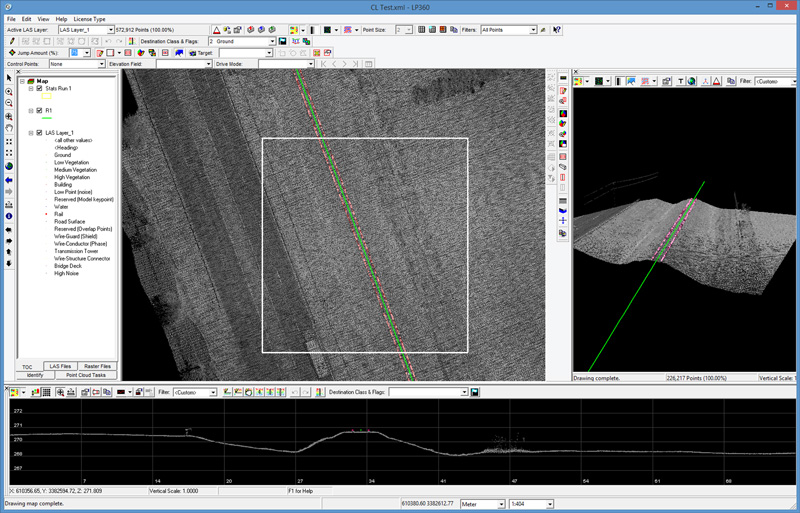Select Road Surface class in legend

click(x=69, y=222)
